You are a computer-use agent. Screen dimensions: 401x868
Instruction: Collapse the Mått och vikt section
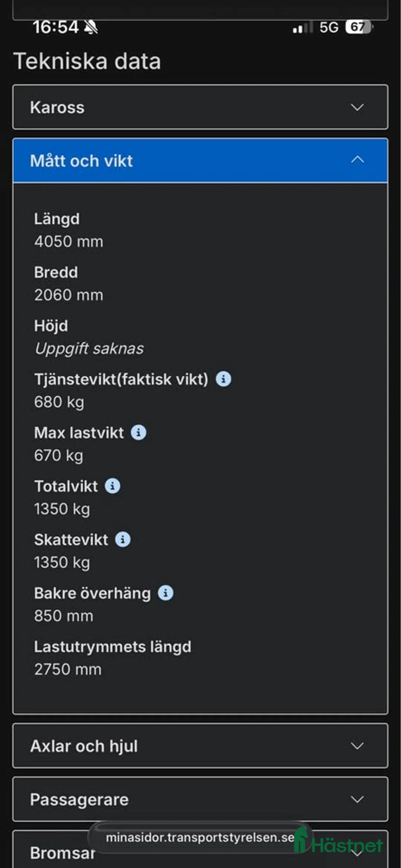coord(358,161)
